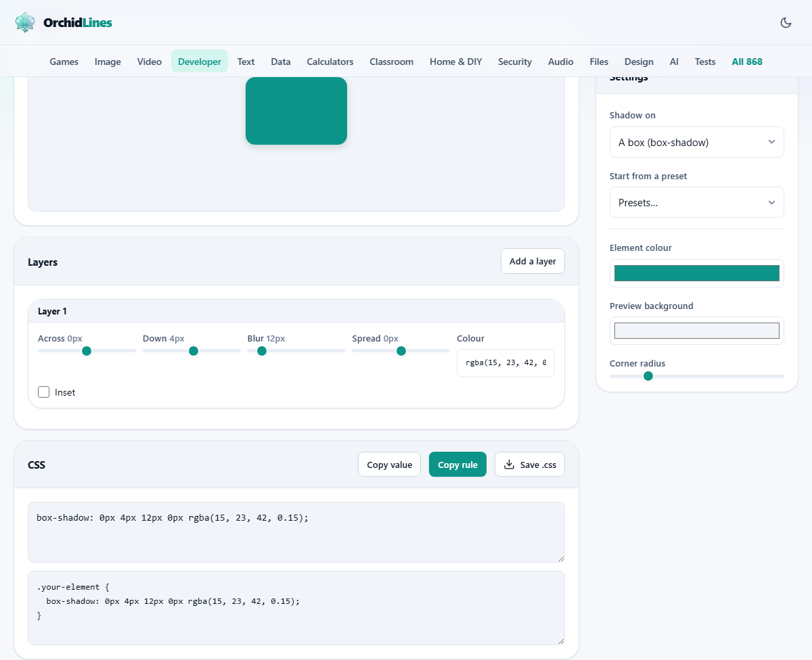Screen dimensions: 812x660
Task: Click the Across slider handle
Action: [x=87, y=350]
